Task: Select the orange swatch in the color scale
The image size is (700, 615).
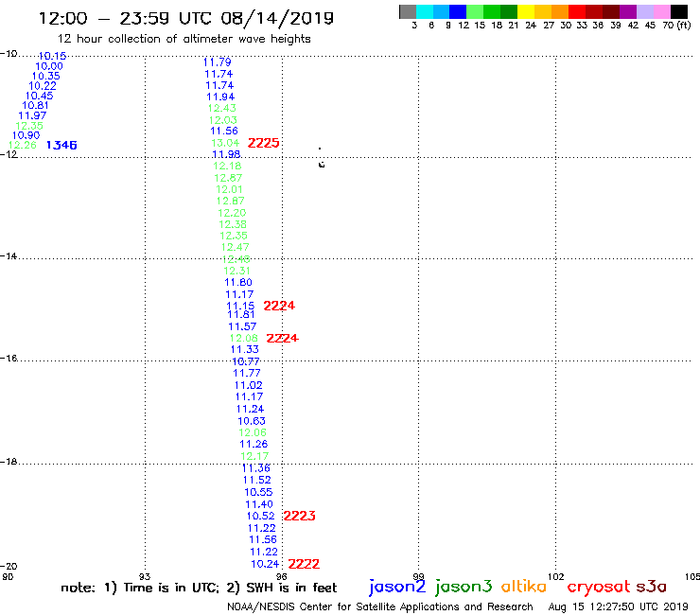Action: coord(560,11)
